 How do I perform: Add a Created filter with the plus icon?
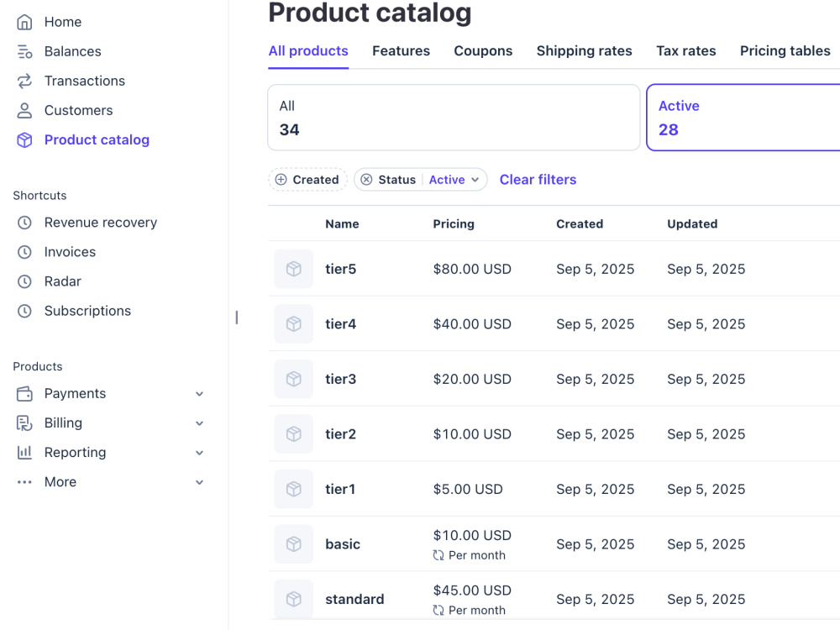click(x=281, y=180)
